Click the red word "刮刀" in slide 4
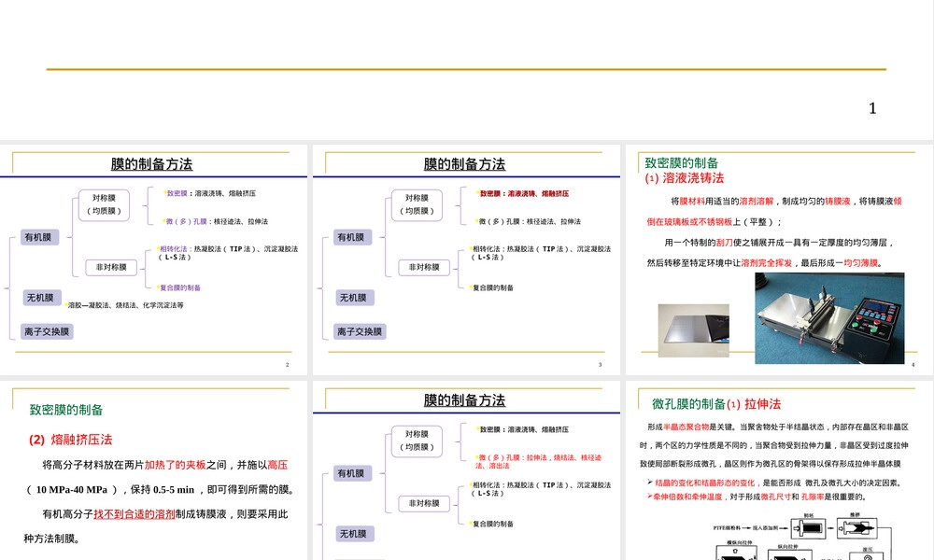 pyautogui.click(x=725, y=243)
